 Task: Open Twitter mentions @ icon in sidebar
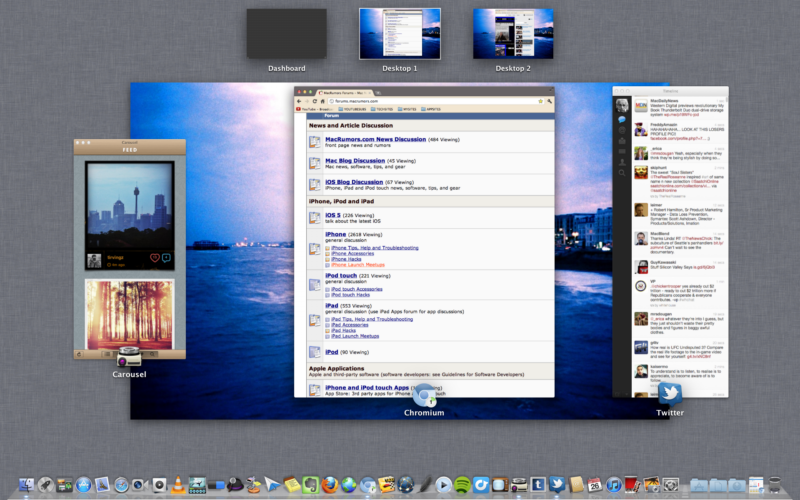point(622,130)
